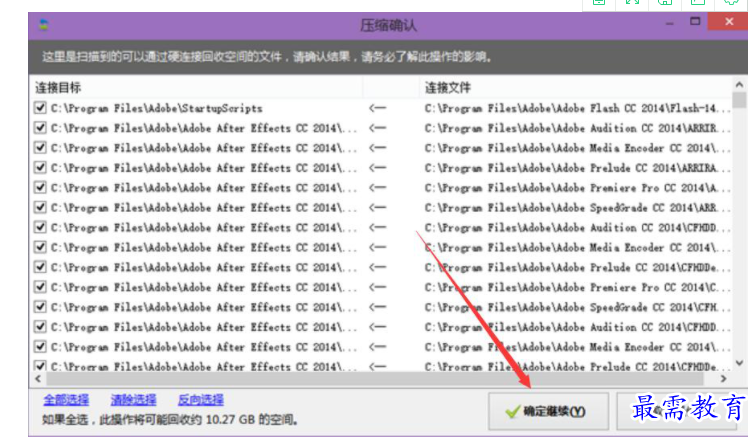Toggle checkbox for the Prelude CC 2014\ARRIRA row
This screenshot has width=754, height=439.
coord(40,167)
